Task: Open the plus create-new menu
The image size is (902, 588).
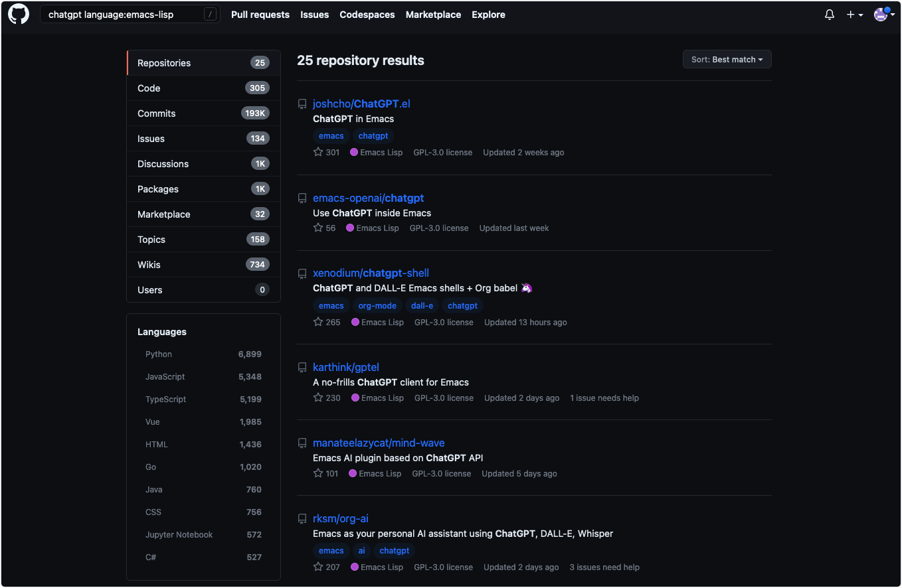Action: point(854,15)
